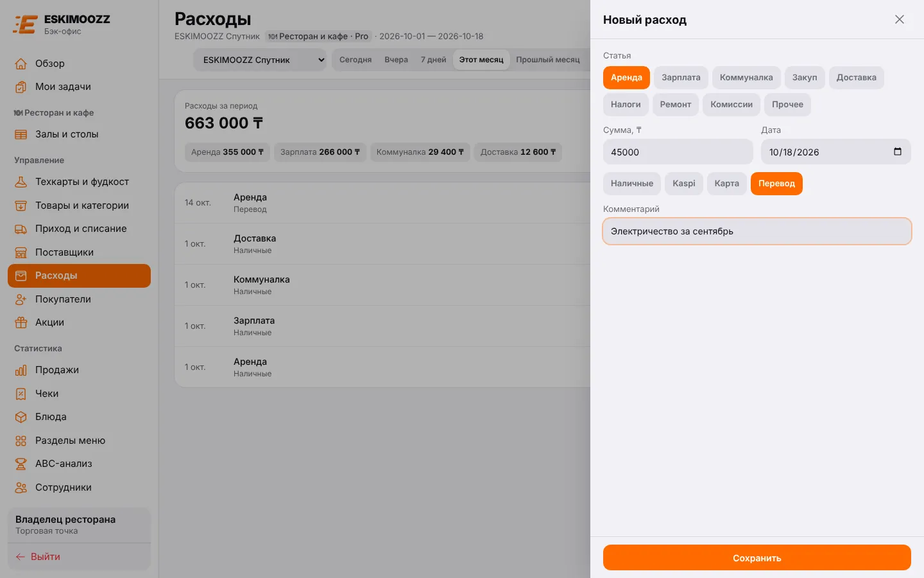924x578 pixels.
Task: Choose Перевод payment method
Action: (776, 184)
